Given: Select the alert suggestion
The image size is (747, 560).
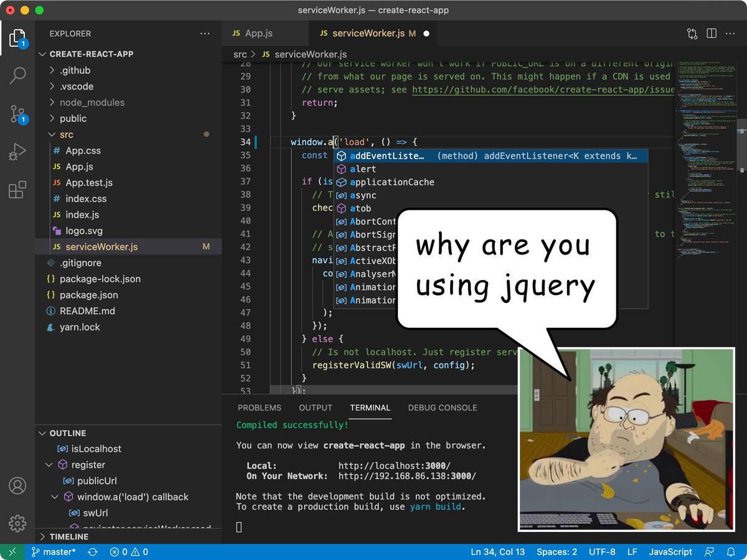Looking at the screenshot, I should click(x=491, y=169).
